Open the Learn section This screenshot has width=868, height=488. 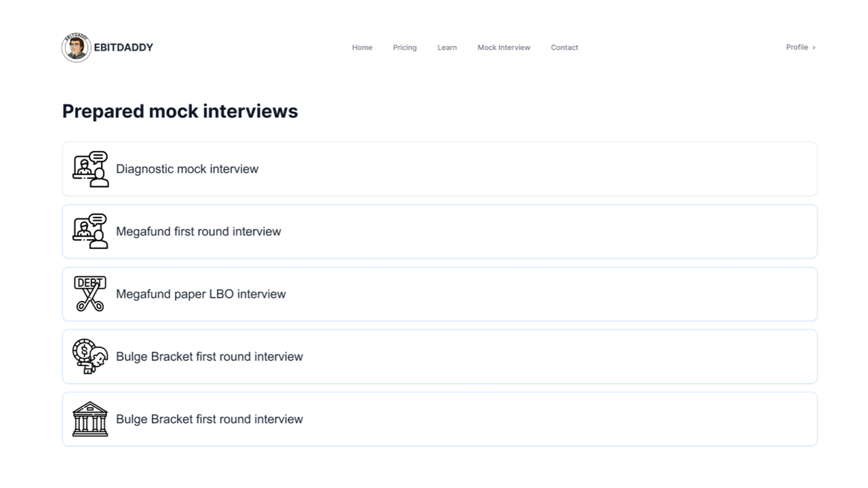447,47
